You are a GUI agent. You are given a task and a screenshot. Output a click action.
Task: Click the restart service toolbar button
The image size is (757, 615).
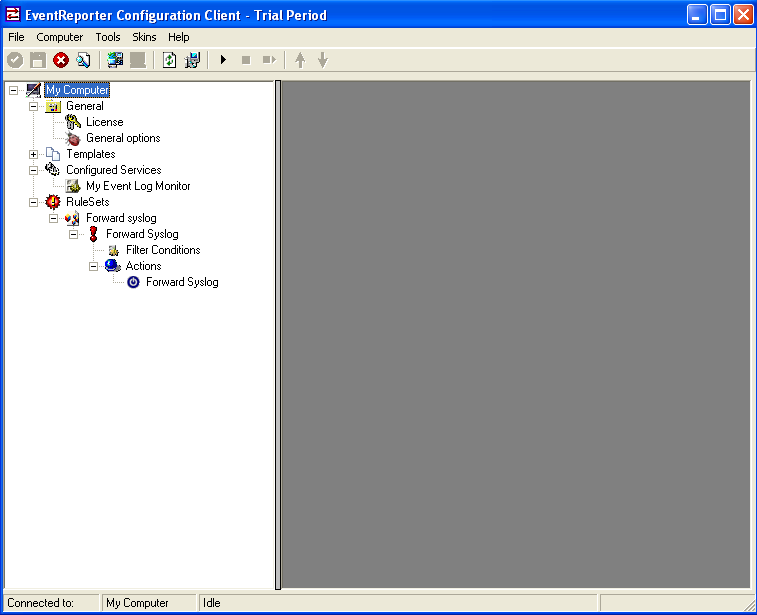point(269,60)
